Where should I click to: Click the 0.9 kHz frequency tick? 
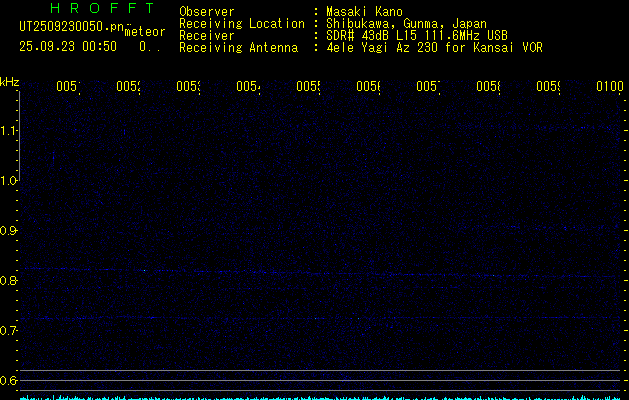coord(9,231)
